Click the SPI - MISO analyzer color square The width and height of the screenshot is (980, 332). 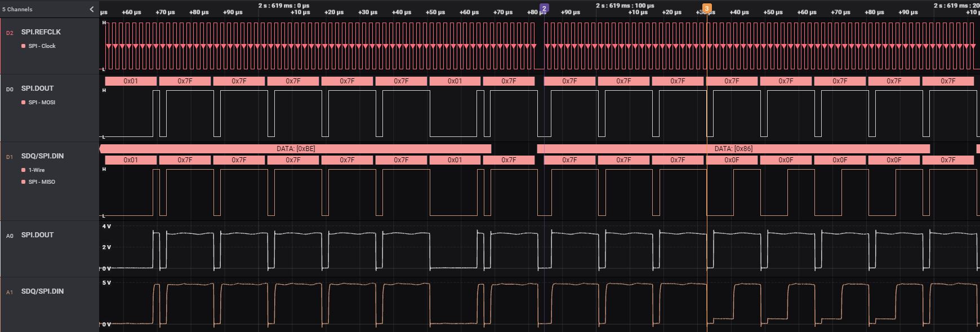pos(23,182)
